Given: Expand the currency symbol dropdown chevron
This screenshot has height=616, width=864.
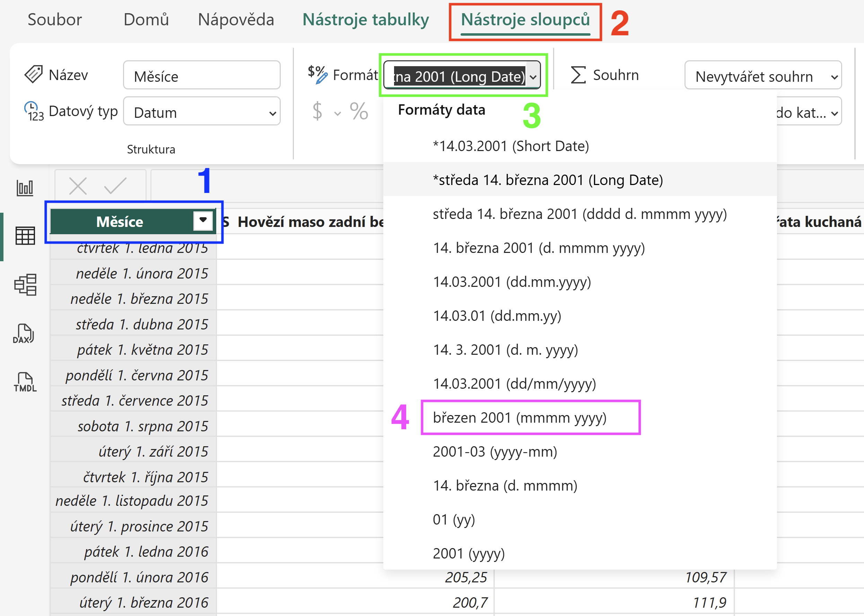Looking at the screenshot, I should pyautogui.click(x=337, y=113).
